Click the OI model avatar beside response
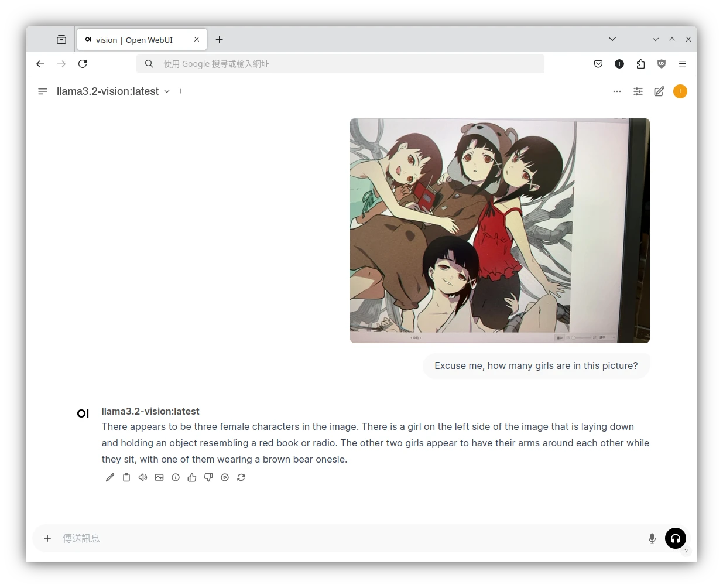The height and width of the screenshot is (588, 723). tap(83, 413)
